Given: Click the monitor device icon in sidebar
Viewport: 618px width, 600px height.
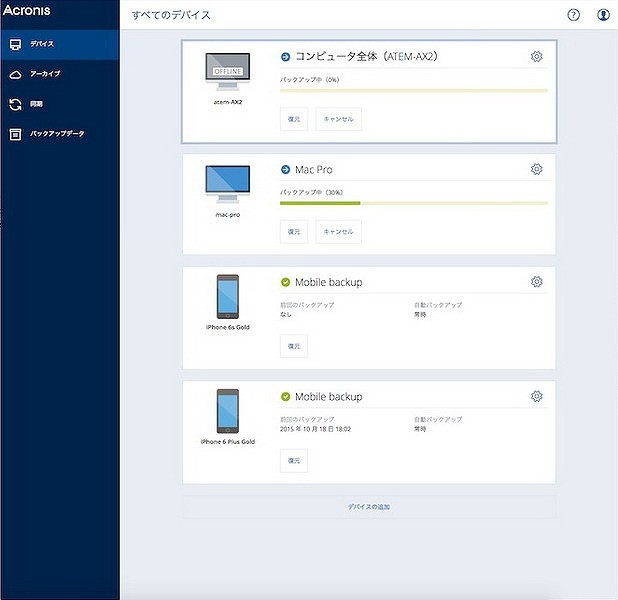Looking at the screenshot, I should click(15, 44).
